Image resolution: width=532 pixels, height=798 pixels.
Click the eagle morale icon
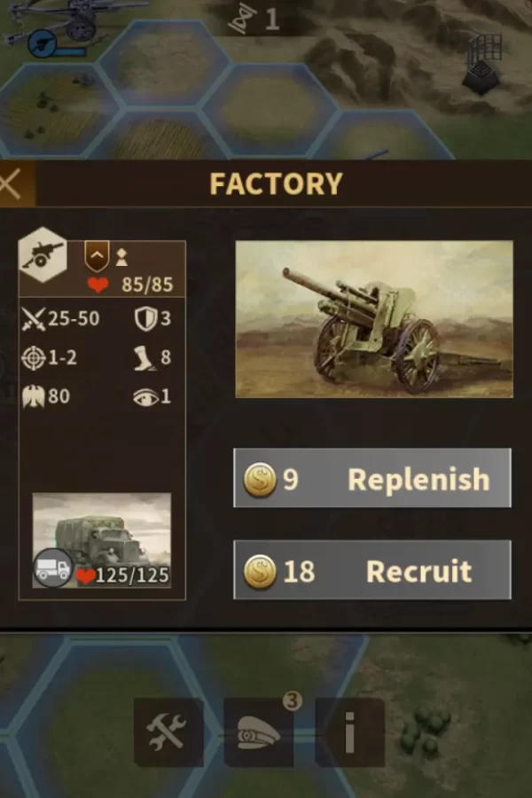pyautogui.click(x=34, y=396)
